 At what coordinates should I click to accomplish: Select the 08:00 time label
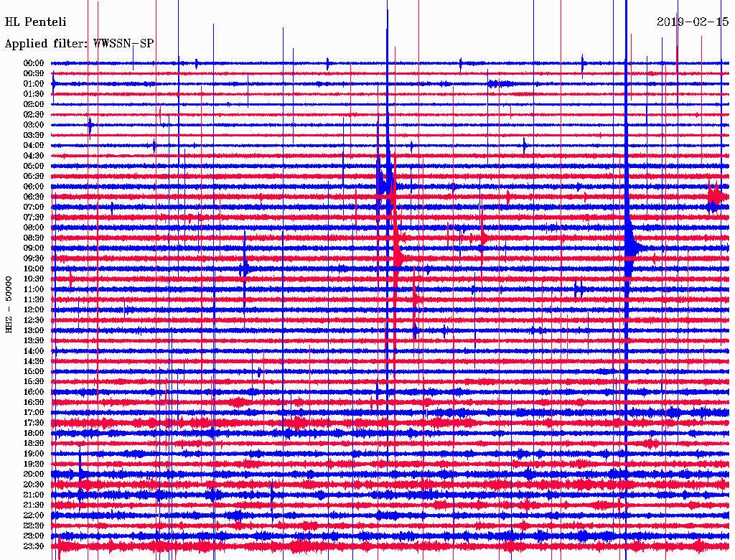click(34, 228)
